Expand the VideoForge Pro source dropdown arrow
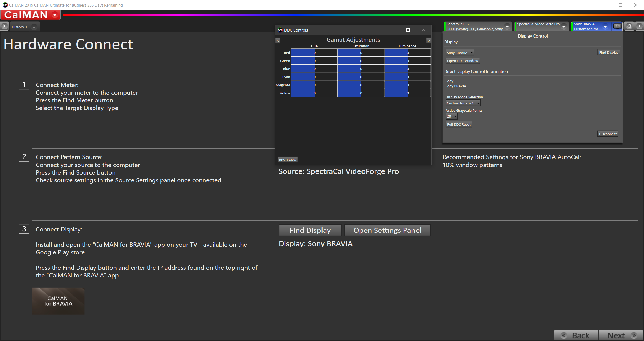Image resolution: width=644 pixels, height=341 pixels. click(x=564, y=27)
